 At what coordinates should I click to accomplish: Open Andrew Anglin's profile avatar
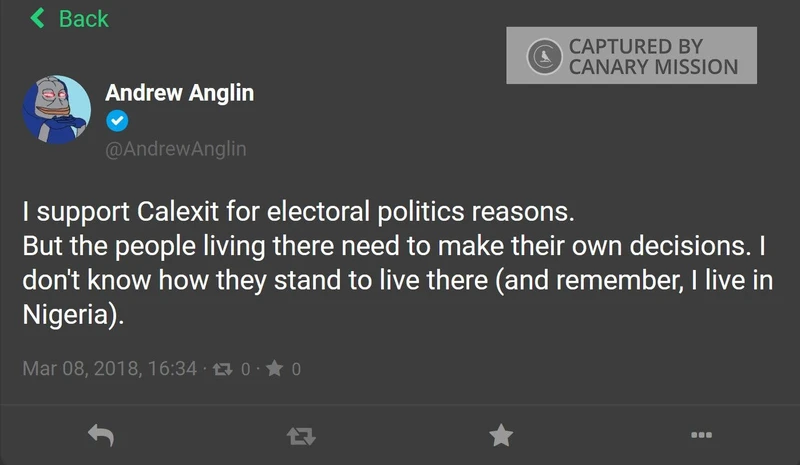57,109
